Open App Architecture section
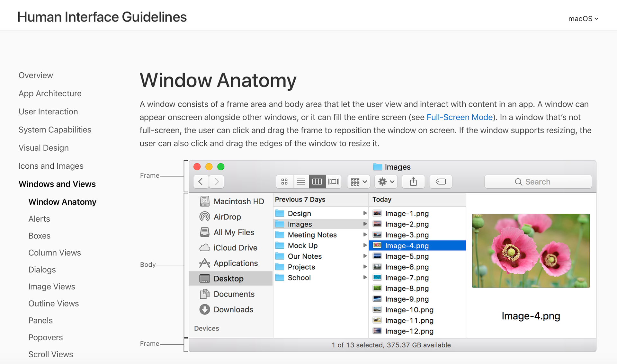Viewport: 617px width, 364px height. click(x=50, y=93)
